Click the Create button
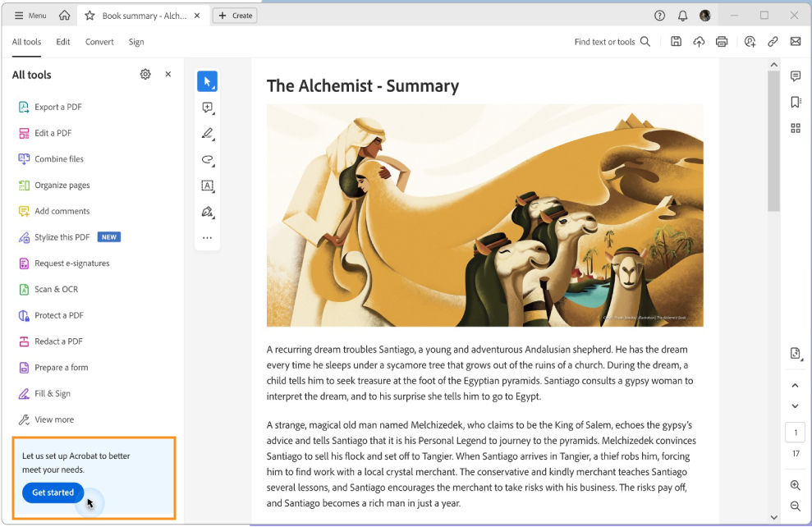 235,16
